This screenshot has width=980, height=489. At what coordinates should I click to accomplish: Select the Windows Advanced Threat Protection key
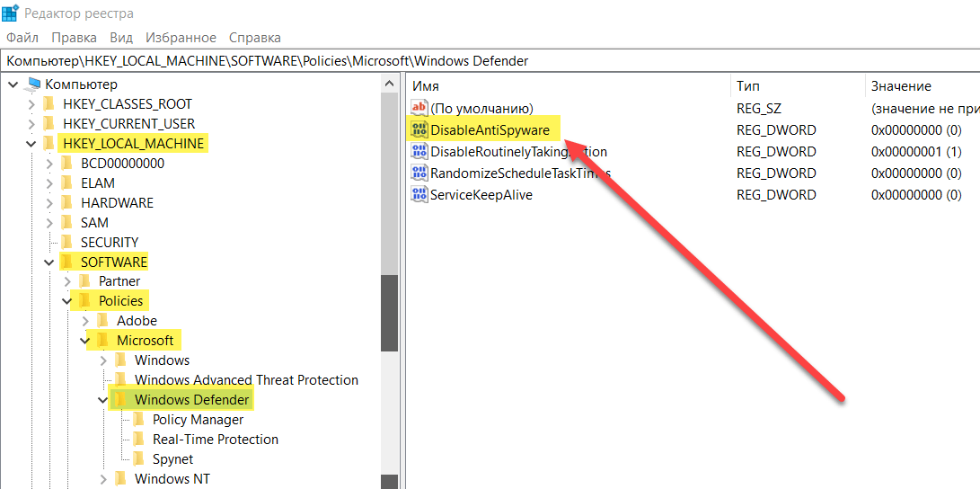pyautogui.click(x=246, y=379)
